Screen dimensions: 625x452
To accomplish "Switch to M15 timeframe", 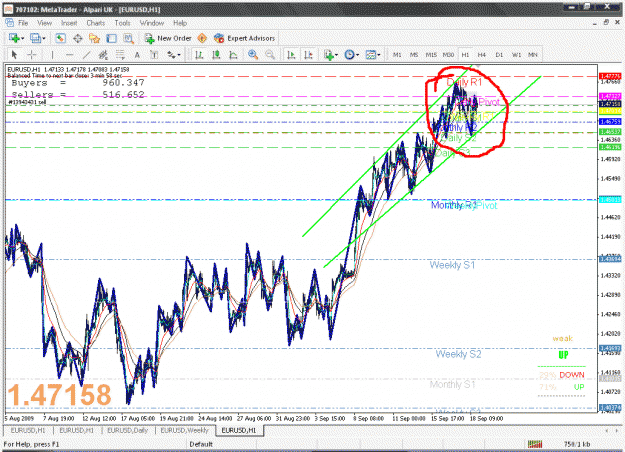I will coord(431,55).
